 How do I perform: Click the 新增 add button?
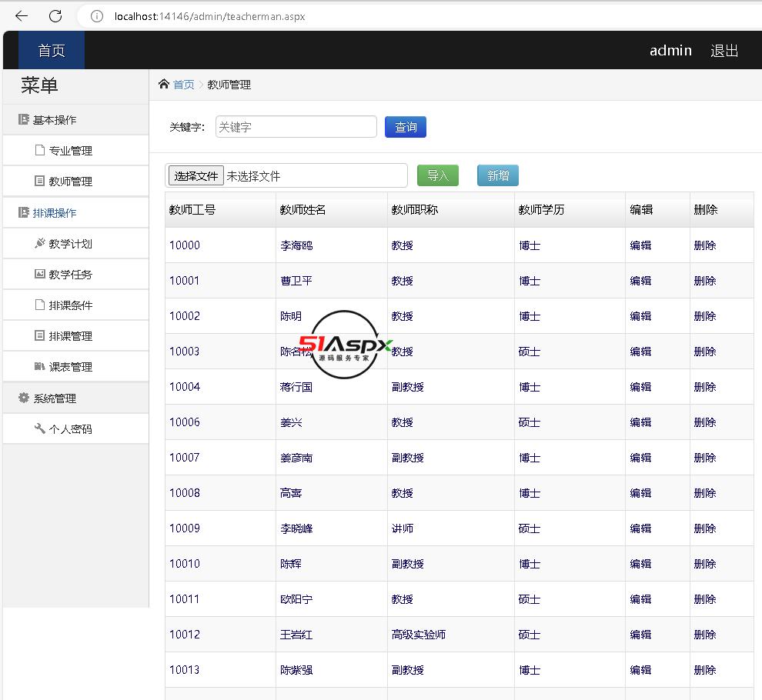point(498,175)
